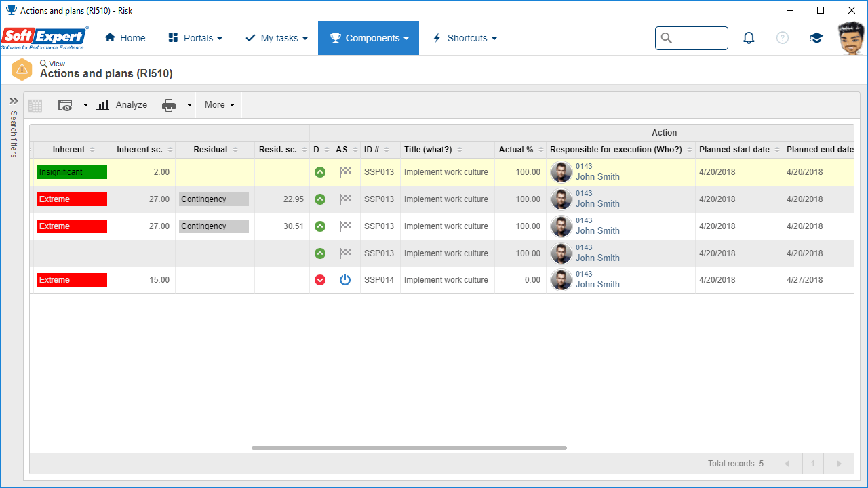The height and width of the screenshot is (488, 868).
Task: Click the grid table icon in toolbar
Action: coord(35,105)
